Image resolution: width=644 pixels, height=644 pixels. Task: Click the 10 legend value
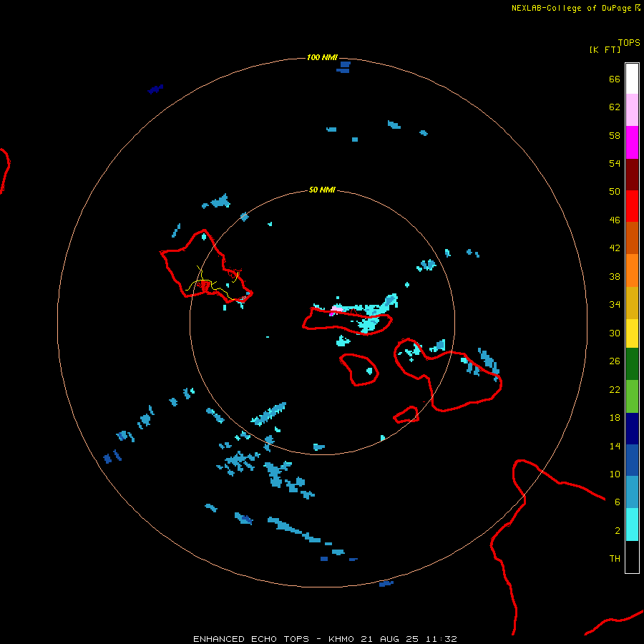615,474
